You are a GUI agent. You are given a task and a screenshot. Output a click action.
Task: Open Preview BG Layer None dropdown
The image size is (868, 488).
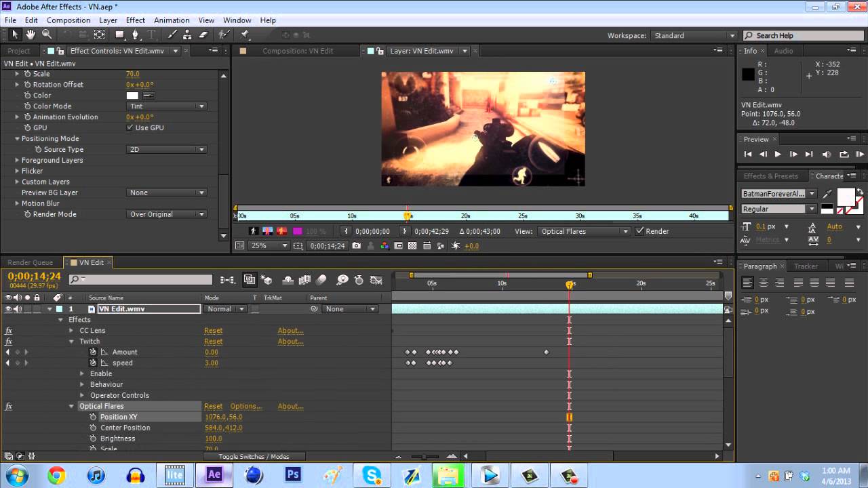166,193
